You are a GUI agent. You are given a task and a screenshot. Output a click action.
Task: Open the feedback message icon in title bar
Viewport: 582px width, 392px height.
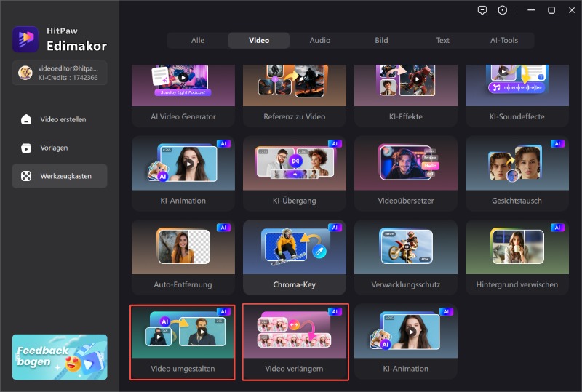pos(482,10)
